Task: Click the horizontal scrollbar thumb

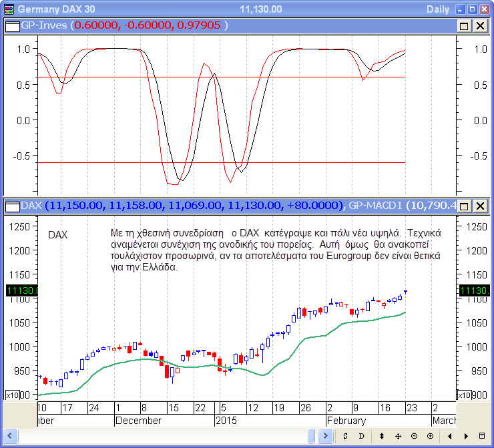Action: pyautogui.click(x=311, y=436)
